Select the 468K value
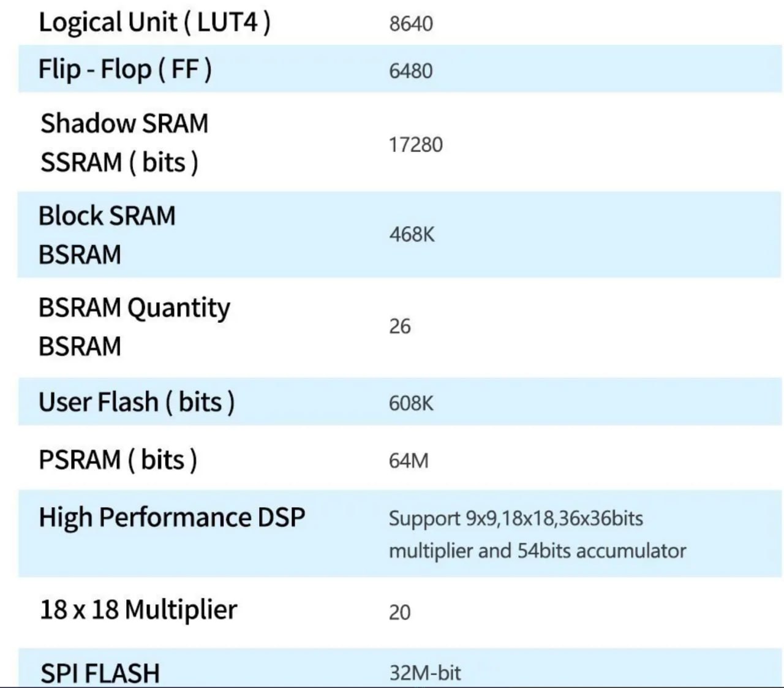The width and height of the screenshot is (784, 688). pos(412,235)
